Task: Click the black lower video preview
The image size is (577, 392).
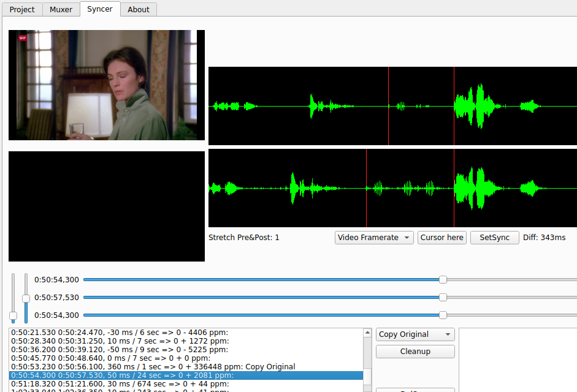Action: point(107,206)
